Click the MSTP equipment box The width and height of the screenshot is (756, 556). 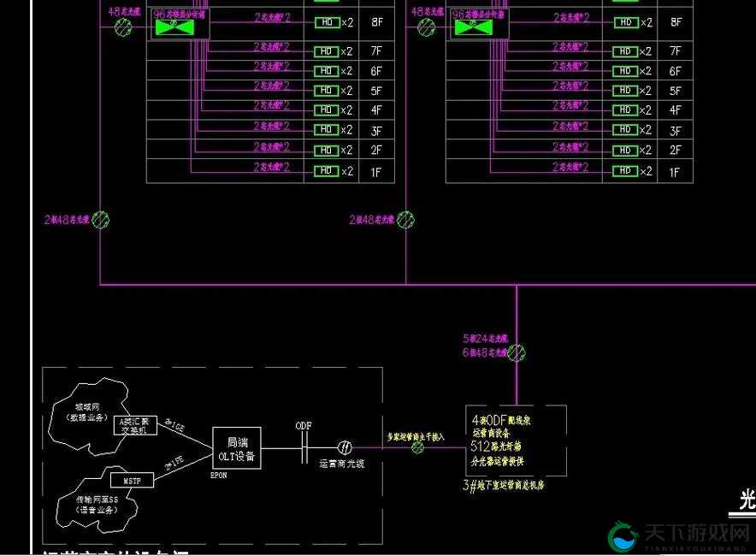(x=132, y=480)
